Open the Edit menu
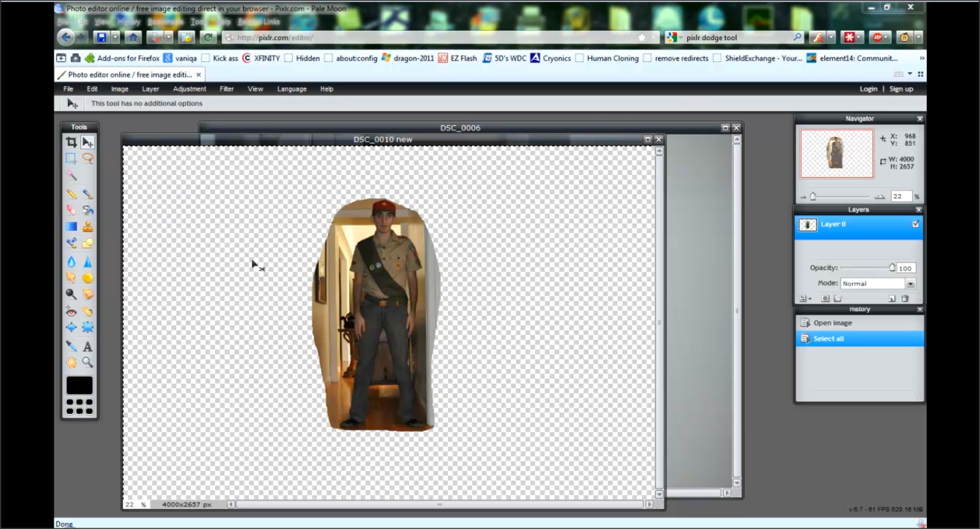The width and height of the screenshot is (980, 529). click(x=92, y=89)
